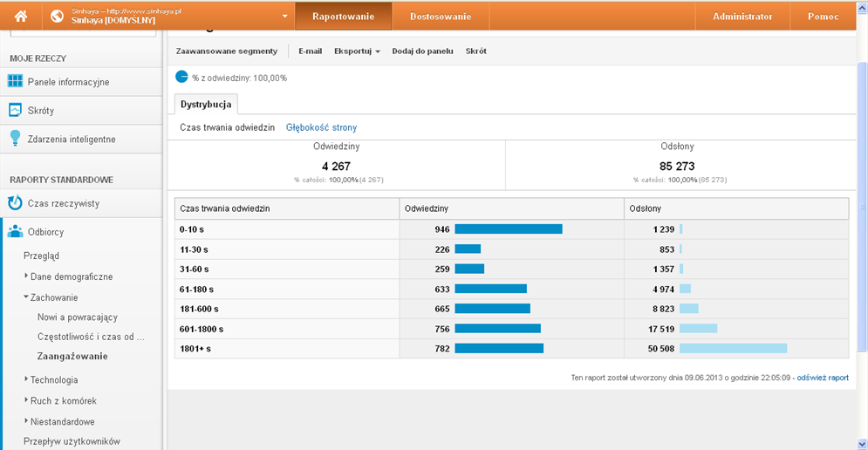
Task: Click the Odbiorcy people icon
Action: 14,232
